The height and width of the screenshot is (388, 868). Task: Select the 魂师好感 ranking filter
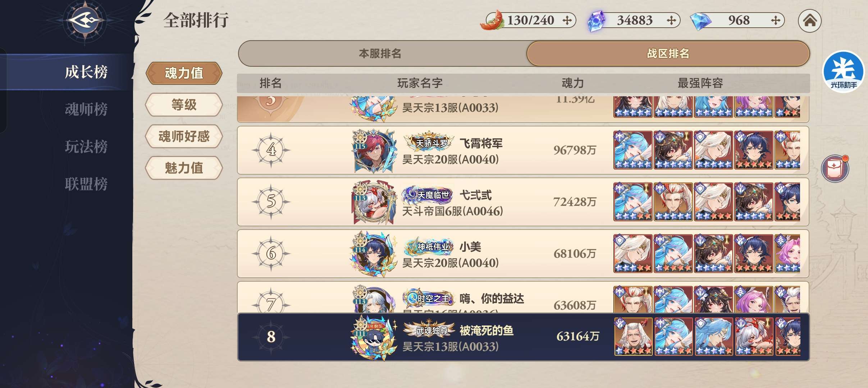pos(184,137)
